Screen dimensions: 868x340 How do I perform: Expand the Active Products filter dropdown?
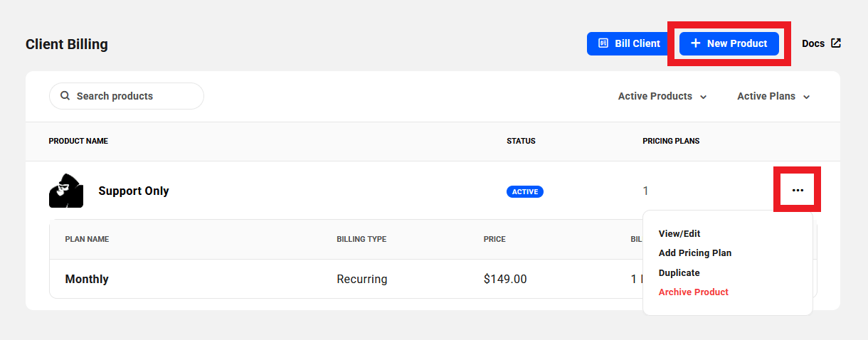click(662, 96)
